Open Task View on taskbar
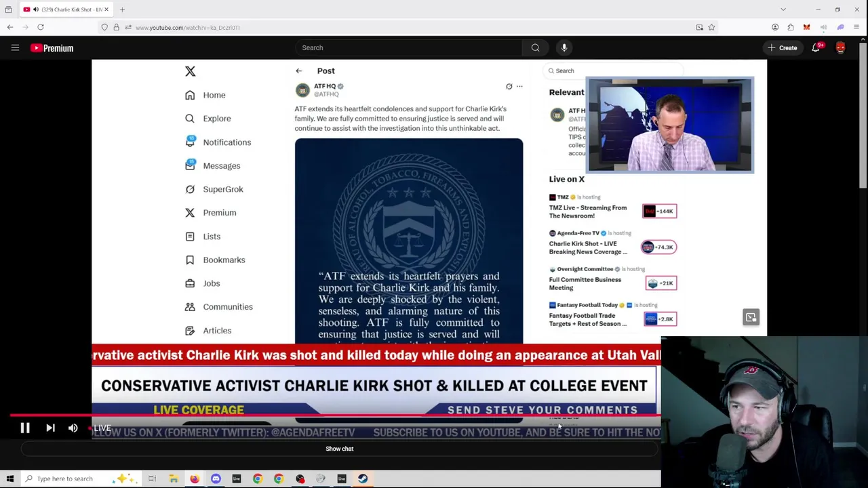 pos(152,479)
